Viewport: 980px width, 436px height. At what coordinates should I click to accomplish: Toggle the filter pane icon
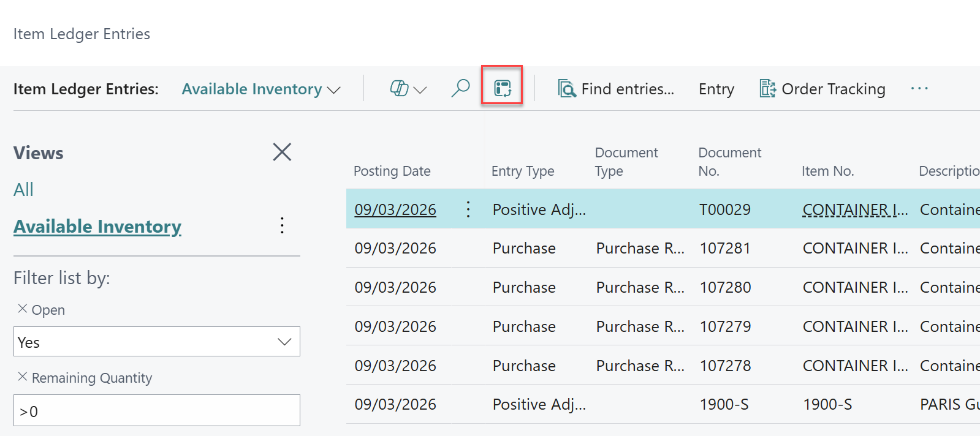[503, 89]
